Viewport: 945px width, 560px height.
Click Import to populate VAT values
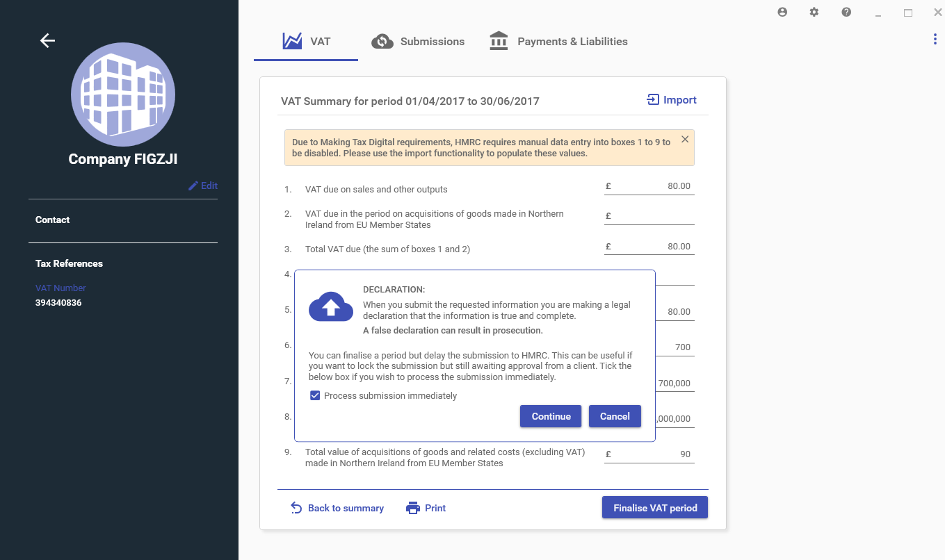pos(672,100)
